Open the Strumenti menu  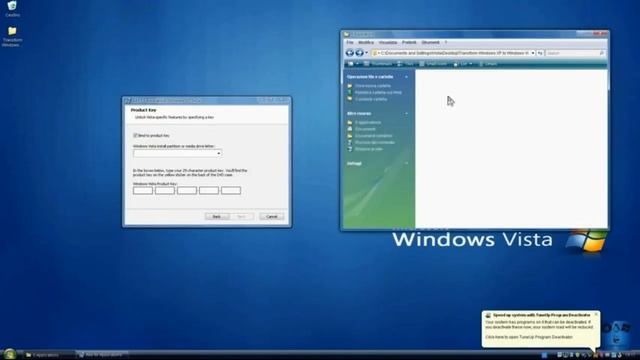click(x=430, y=42)
